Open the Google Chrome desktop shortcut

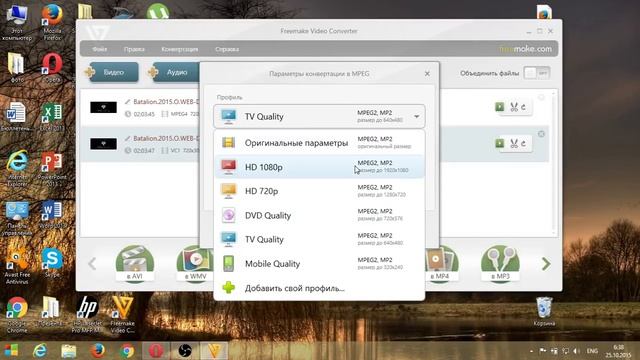point(17,314)
